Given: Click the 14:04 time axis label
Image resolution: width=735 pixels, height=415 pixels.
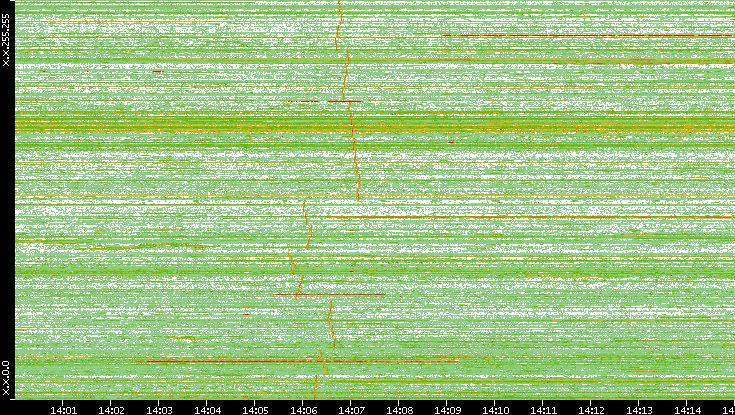Looking at the screenshot, I should (x=207, y=410).
